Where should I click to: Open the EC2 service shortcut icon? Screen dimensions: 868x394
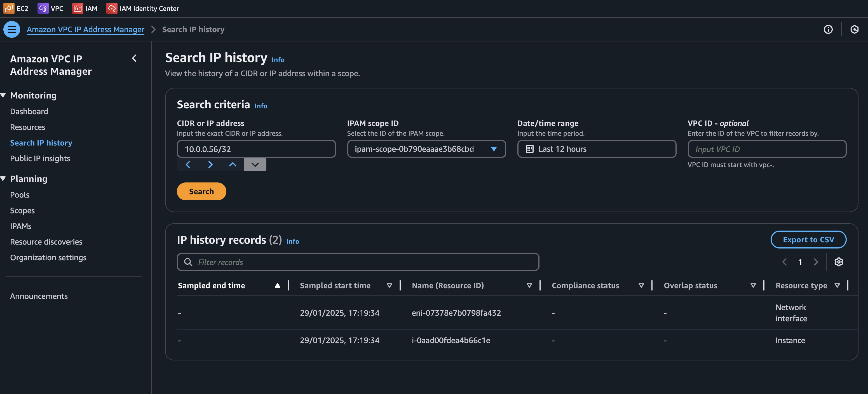9,8
